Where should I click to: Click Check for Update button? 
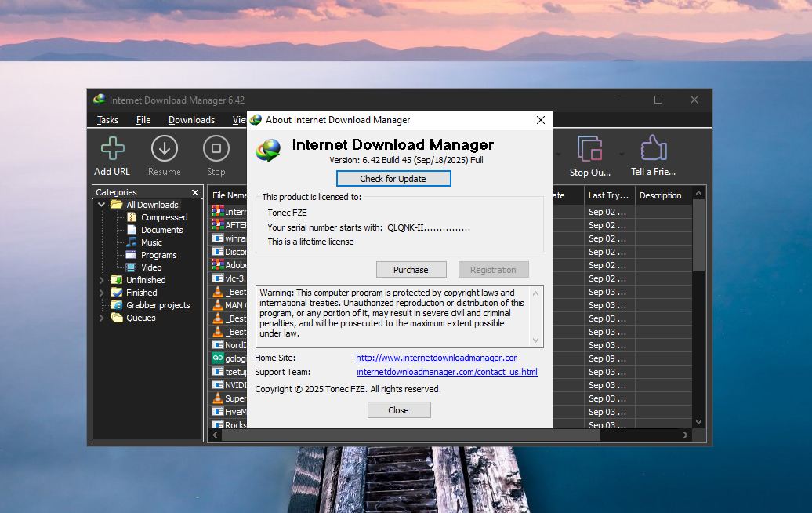click(393, 179)
